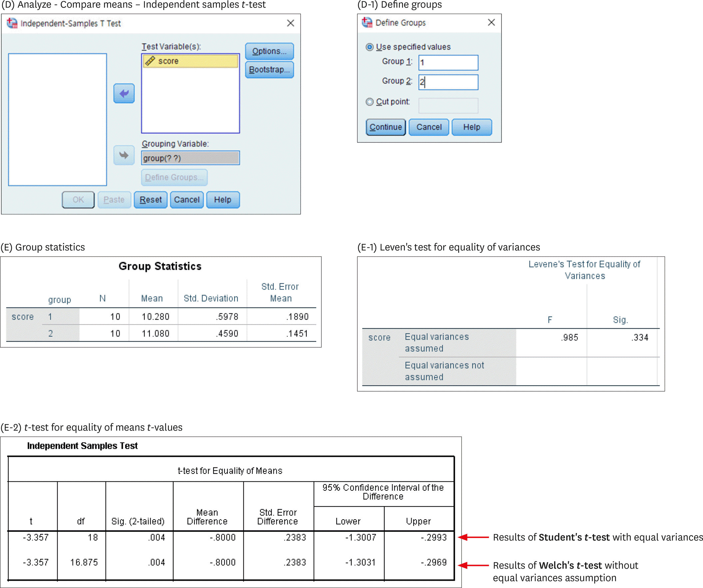
Task: Close the Independent-Samples T Test dialog
Action: click(x=290, y=23)
